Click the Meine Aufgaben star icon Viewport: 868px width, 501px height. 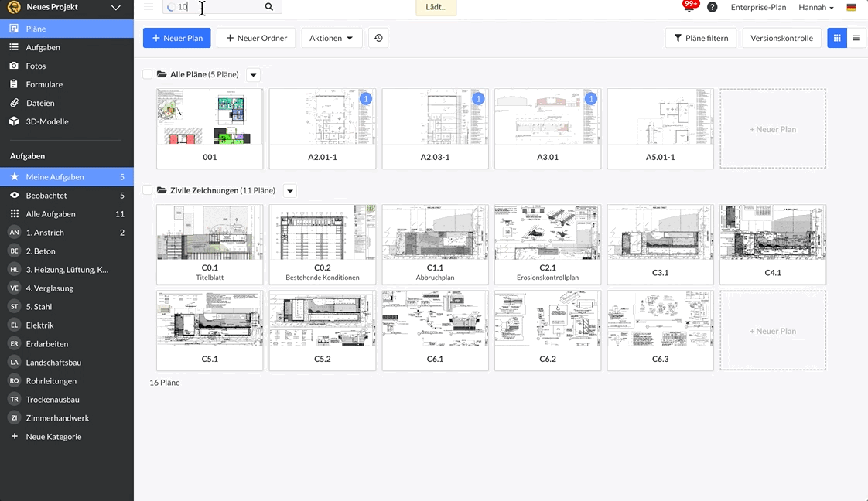click(x=15, y=176)
